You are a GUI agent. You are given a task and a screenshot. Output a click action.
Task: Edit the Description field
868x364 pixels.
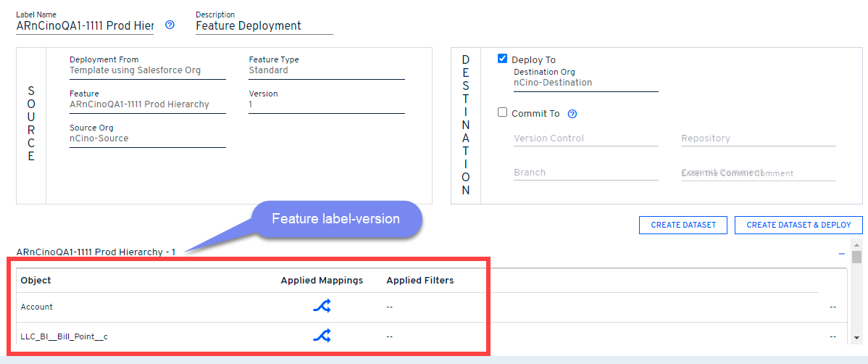click(264, 26)
